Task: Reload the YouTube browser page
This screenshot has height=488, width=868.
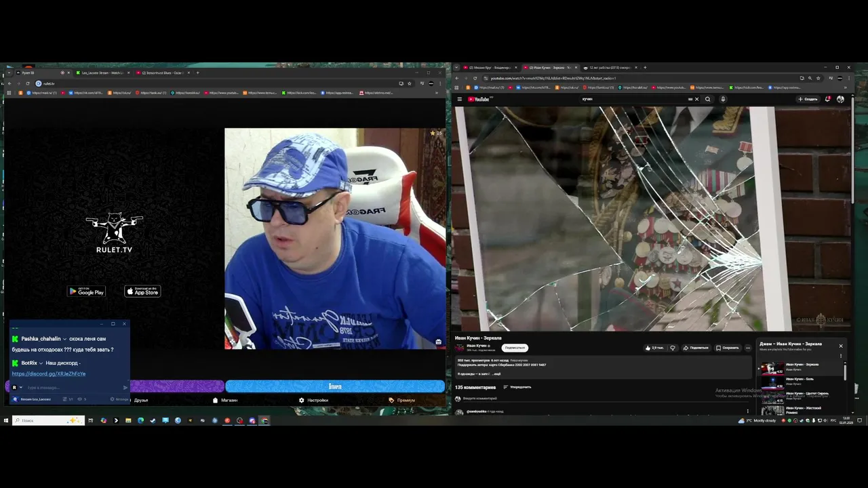Action: click(x=475, y=78)
